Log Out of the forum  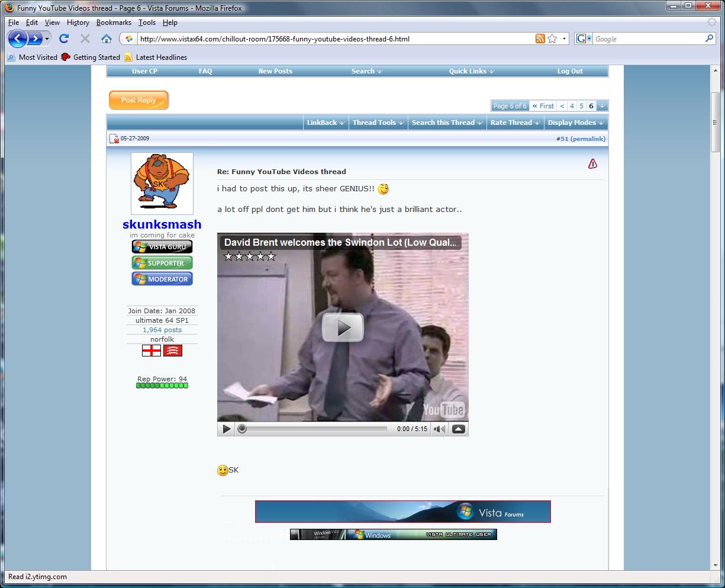[570, 71]
